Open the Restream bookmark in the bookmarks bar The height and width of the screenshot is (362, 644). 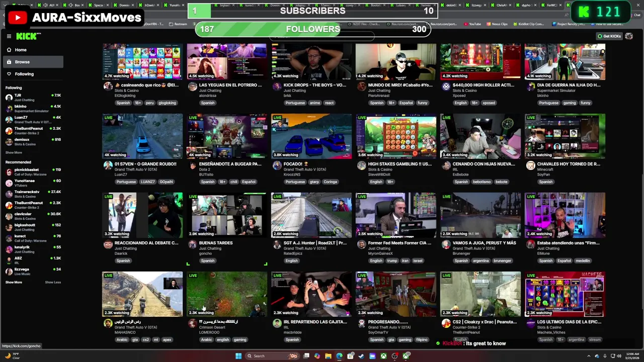178,24
